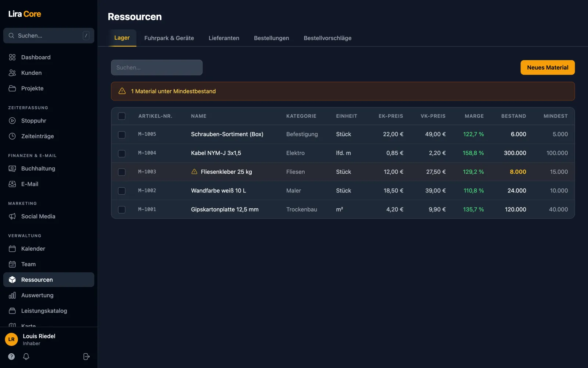This screenshot has height=368, width=588.
Task: Open Louis Riedel user profile
Action: (x=49, y=339)
